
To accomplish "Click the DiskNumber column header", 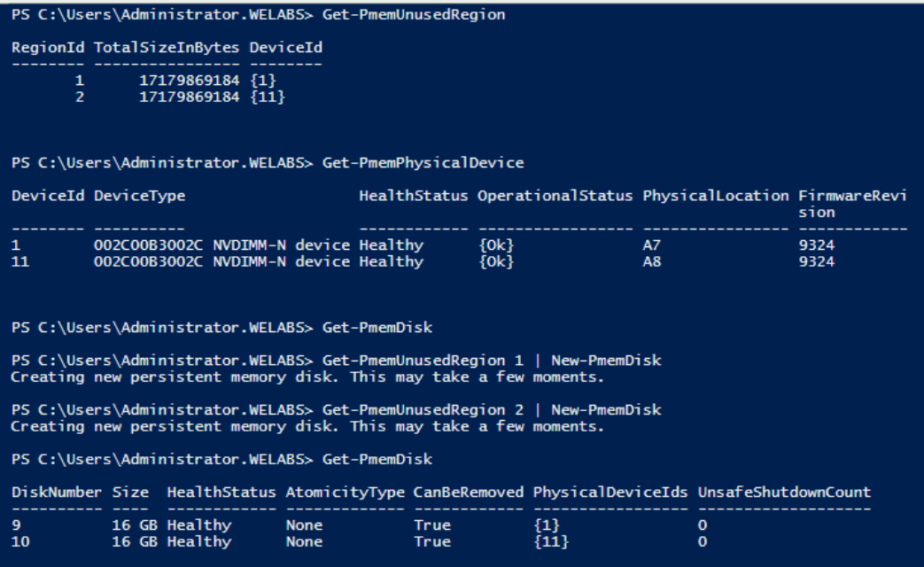I will [x=57, y=493].
